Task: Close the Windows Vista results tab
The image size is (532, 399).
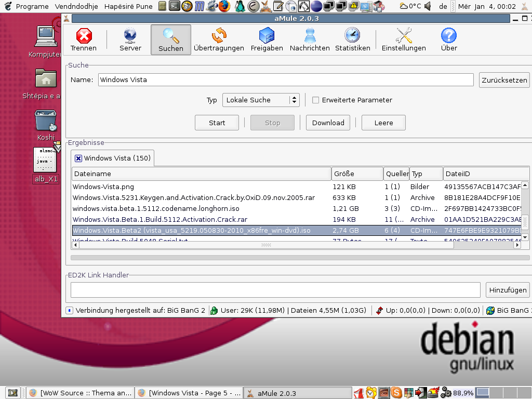Action: click(78, 158)
